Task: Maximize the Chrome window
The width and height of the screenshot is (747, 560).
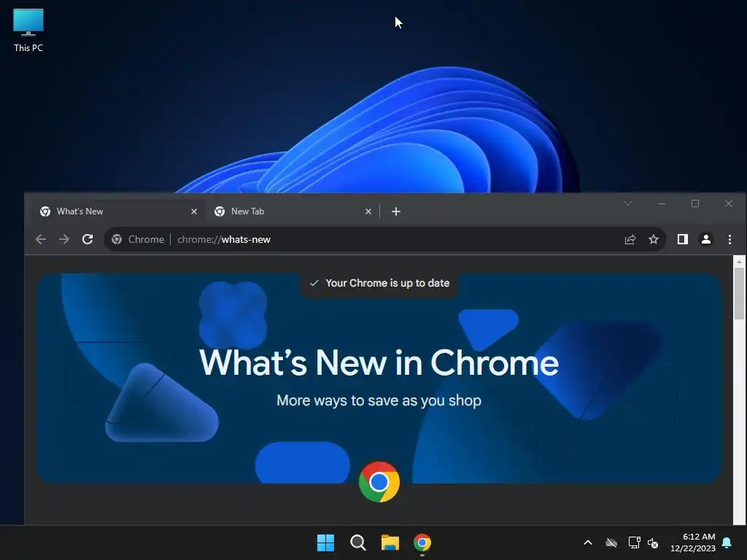Action: point(695,204)
